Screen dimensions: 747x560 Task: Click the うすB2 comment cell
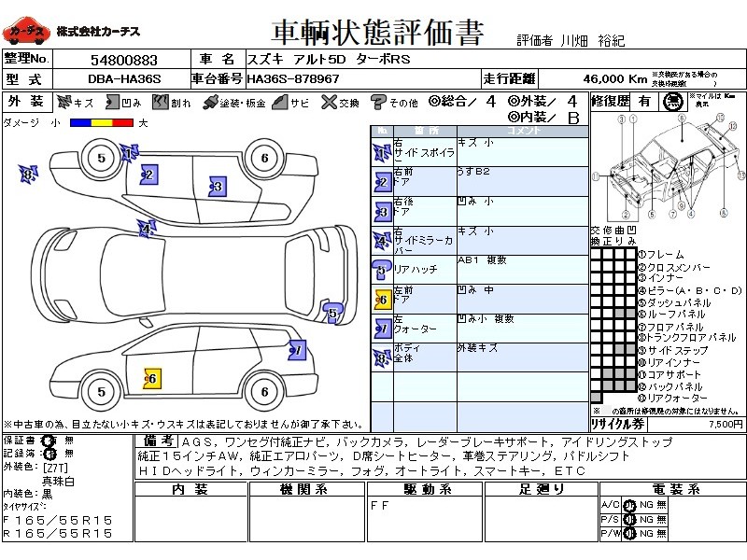[523, 181]
